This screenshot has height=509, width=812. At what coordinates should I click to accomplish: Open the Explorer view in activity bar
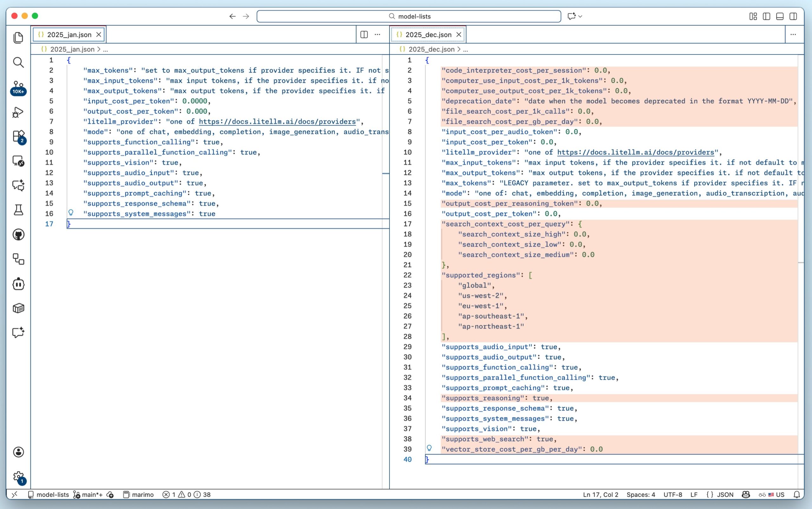(18, 37)
